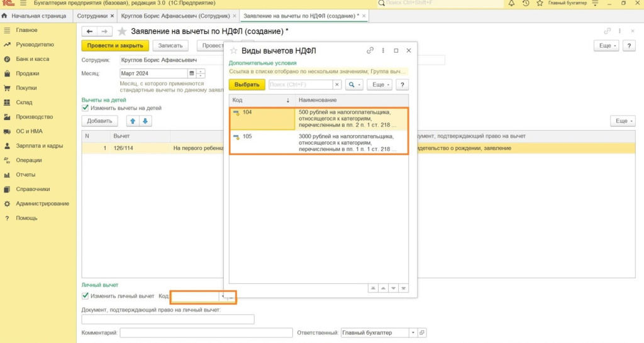Open the help question-mark button in the dialog
Viewport: 644px width, 343px height.
coord(401,84)
